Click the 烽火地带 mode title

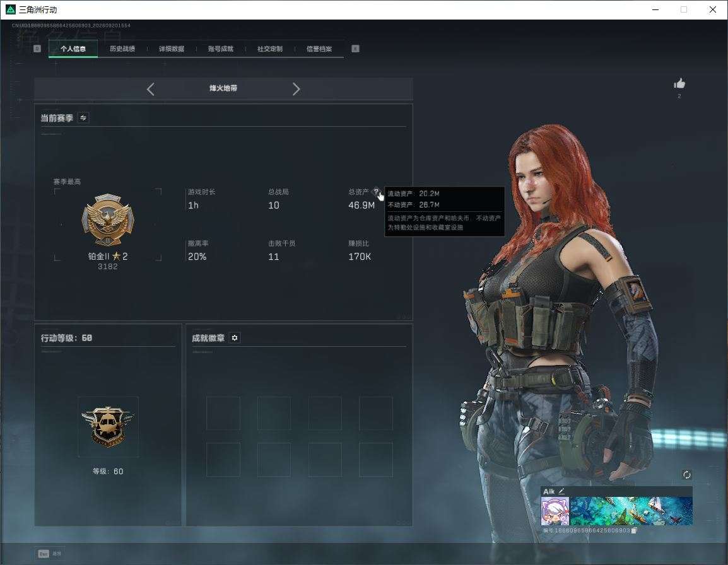(x=223, y=88)
